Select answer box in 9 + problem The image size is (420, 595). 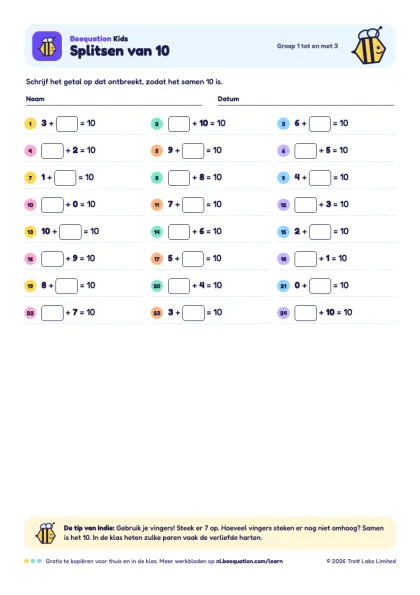pyautogui.click(x=193, y=151)
